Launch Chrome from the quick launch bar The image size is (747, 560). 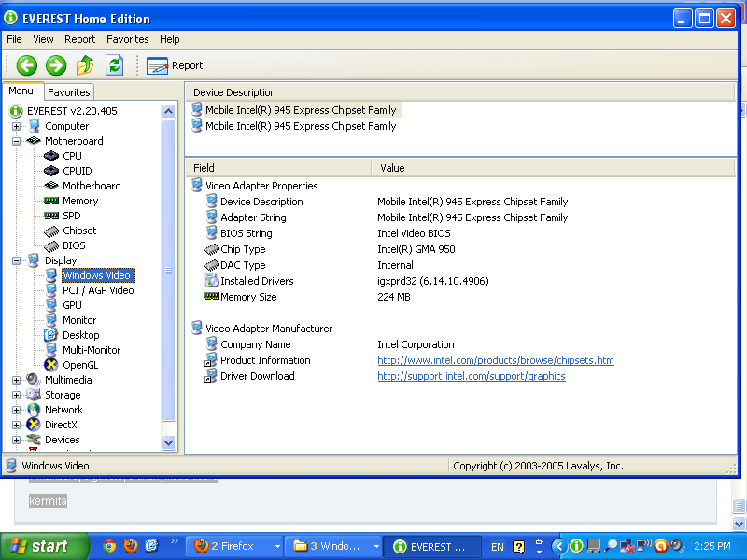pos(109,546)
